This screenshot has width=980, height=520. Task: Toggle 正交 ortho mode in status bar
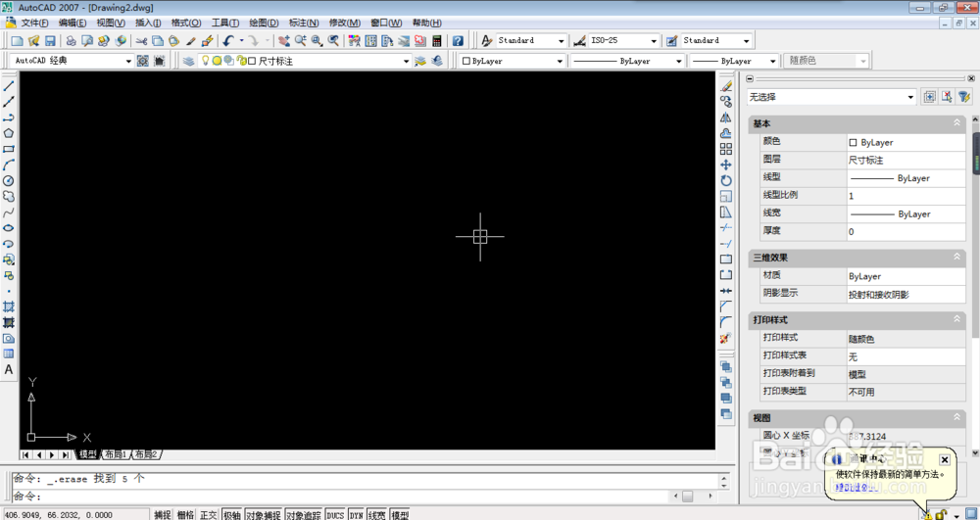(x=208, y=515)
